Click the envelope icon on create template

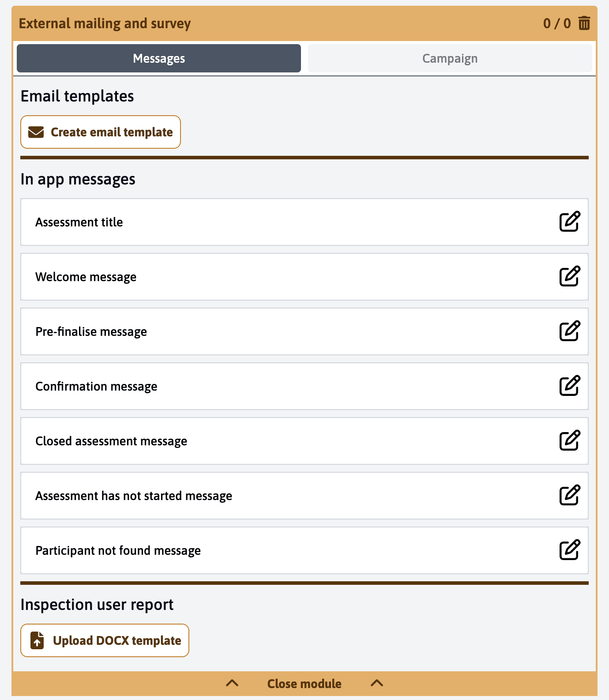pyautogui.click(x=36, y=132)
